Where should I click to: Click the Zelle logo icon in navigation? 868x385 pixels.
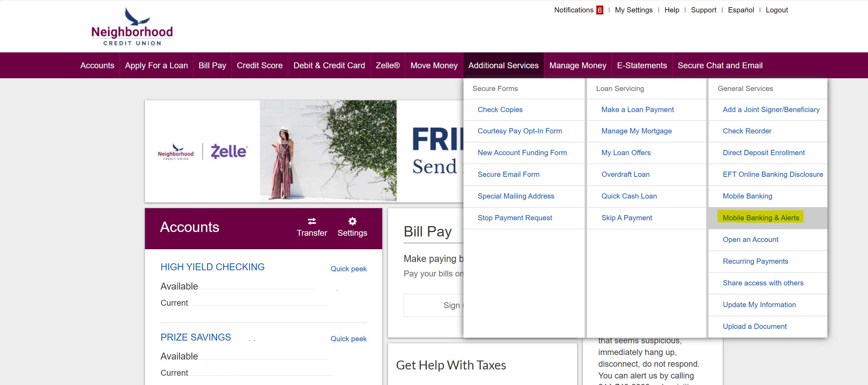tap(387, 65)
